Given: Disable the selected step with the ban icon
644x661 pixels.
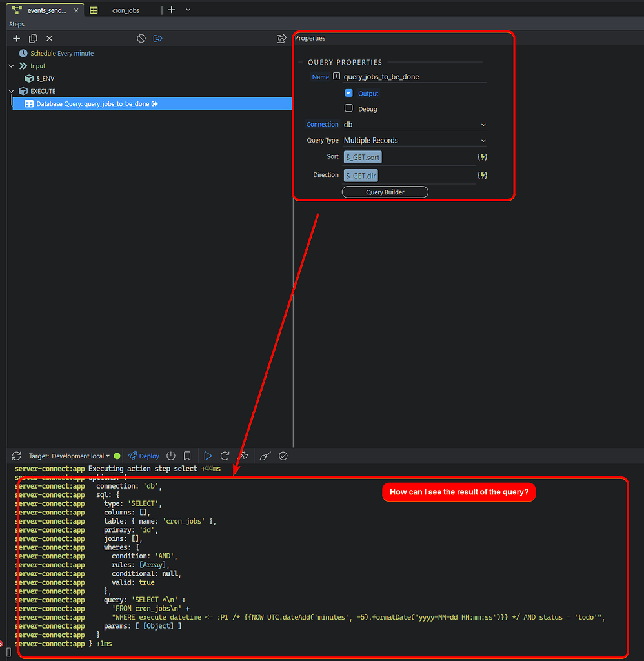Looking at the screenshot, I should pos(141,38).
